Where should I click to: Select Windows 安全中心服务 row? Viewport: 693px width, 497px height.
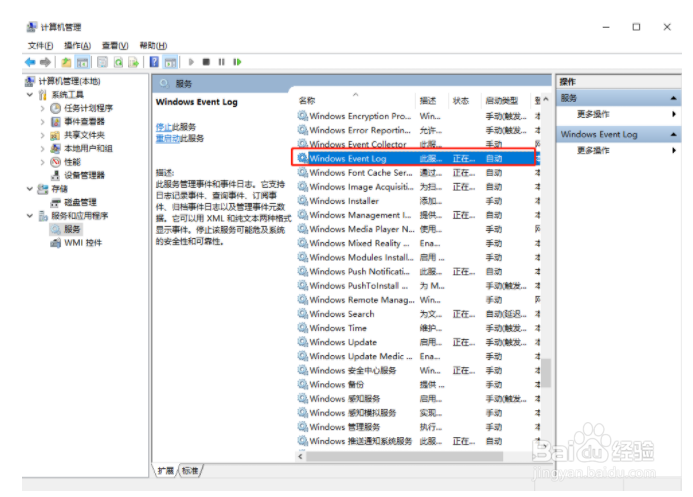pyautogui.click(x=419, y=371)
